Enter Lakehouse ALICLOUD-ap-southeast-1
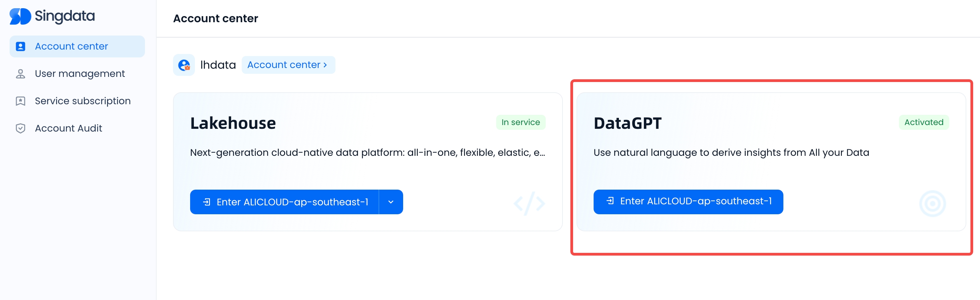This screenshot has height=300, width=980. click(x=292, y=202)
